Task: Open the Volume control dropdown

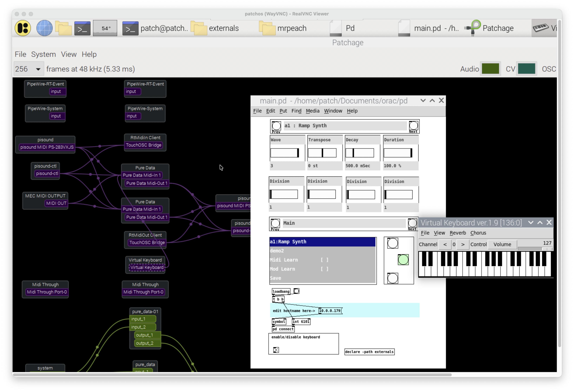Action: tap(502, 244)
